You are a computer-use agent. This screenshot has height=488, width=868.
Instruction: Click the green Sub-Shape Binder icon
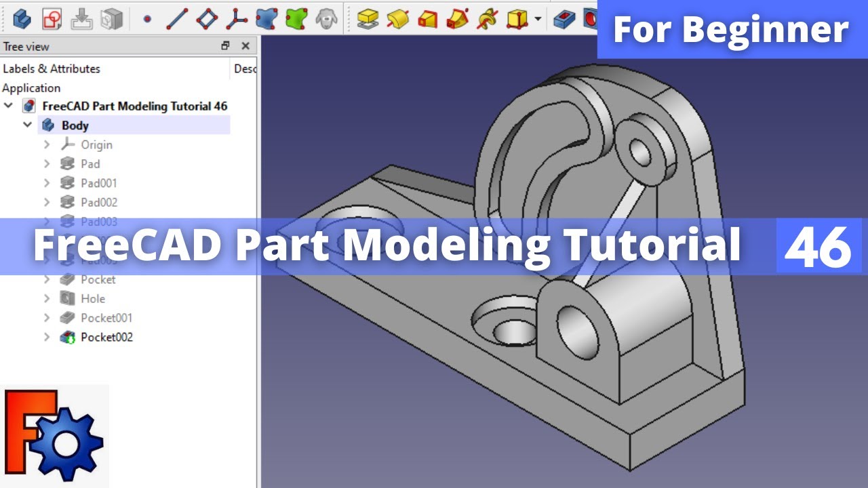click(x=296, y=18)
